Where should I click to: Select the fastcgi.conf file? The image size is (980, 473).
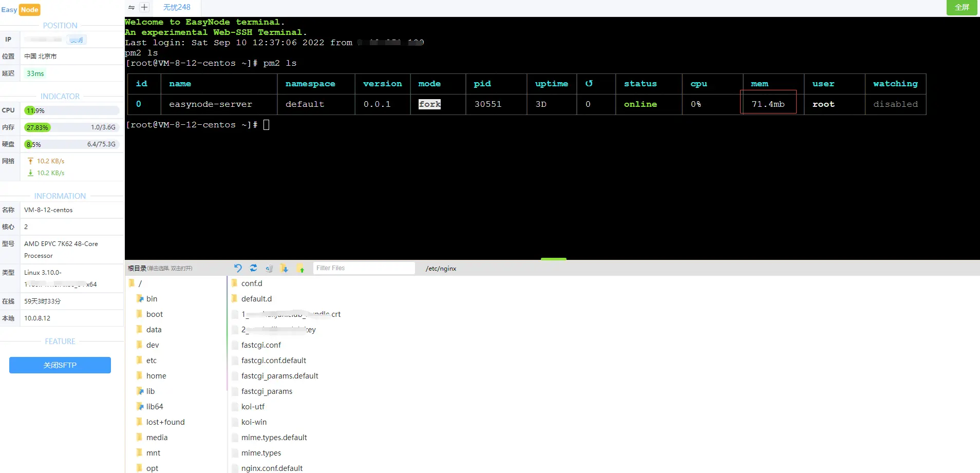261,345
